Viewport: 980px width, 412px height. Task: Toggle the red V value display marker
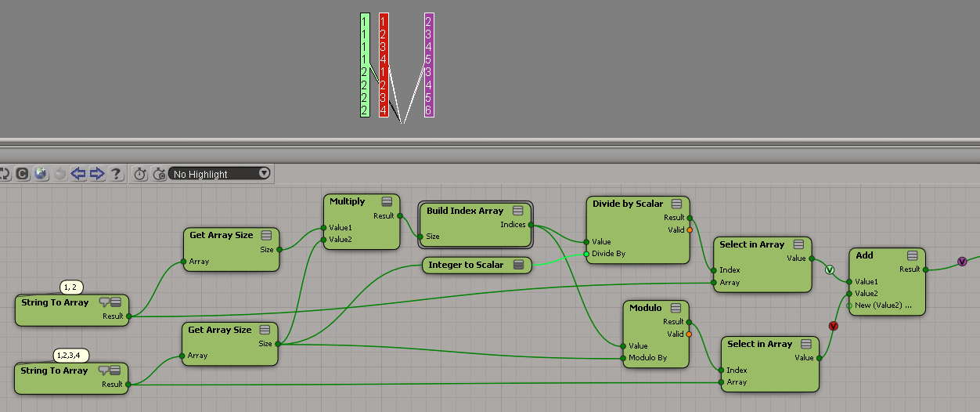click(833, 325)
